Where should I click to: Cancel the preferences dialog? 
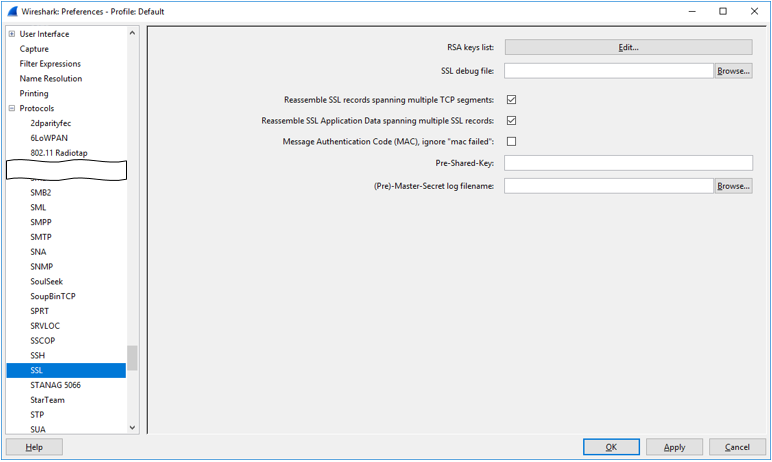[737, 447]
